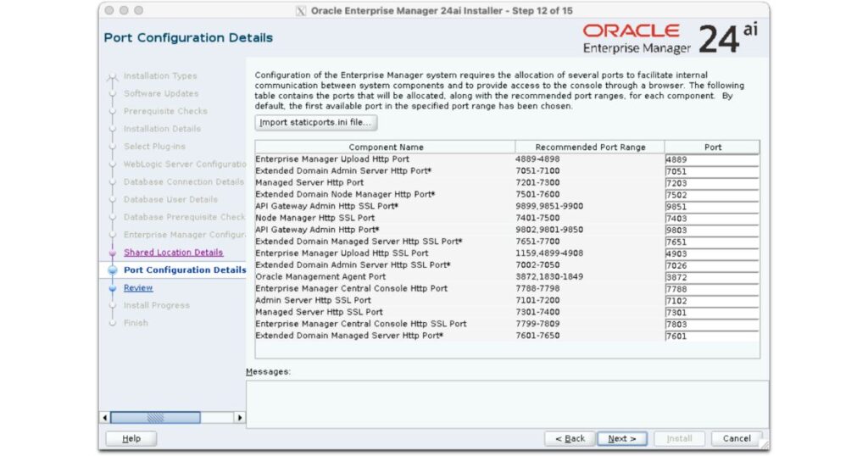Click the sidebar horizontal scrollbar thumb
Screen dimensions: 868x456
pyautogui.click(x=155, y=417)
